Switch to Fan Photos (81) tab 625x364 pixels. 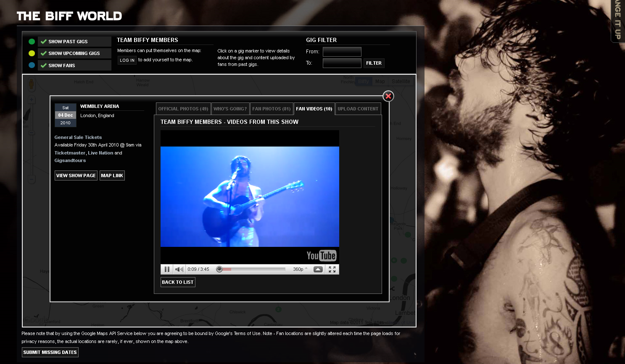point(272,109)
